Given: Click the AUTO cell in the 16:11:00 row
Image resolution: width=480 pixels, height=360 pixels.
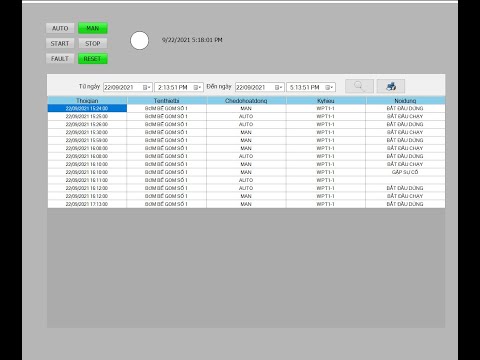Looking at the screenshot, I should pos(246,180).
